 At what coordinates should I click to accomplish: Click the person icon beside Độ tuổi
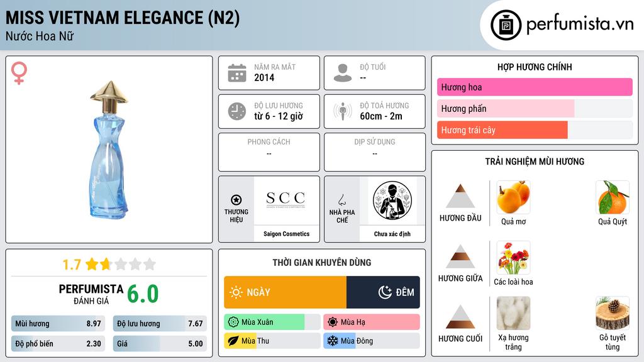[x=343, y=73]
